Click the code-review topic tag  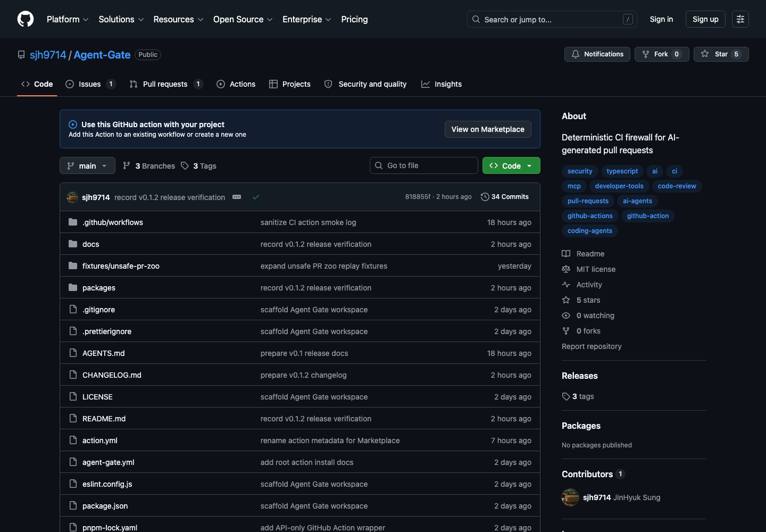tap(677, 186)
